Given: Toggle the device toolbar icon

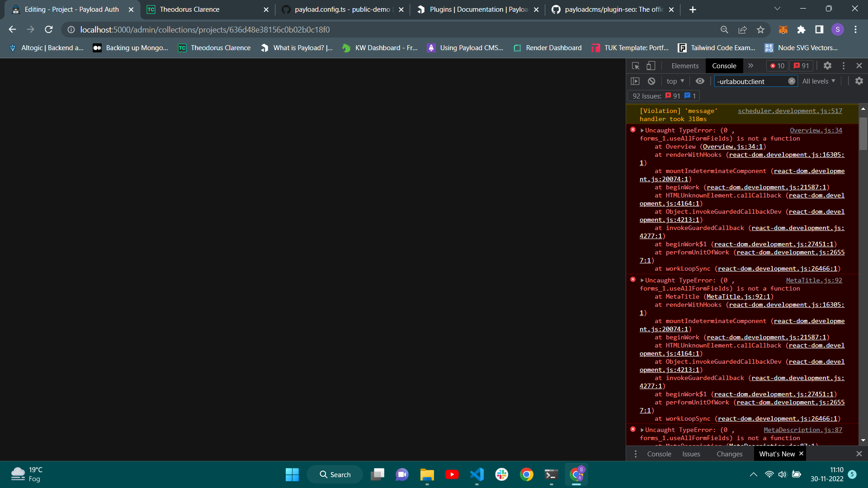Looking at the screenshot, I should coord(651,66).
